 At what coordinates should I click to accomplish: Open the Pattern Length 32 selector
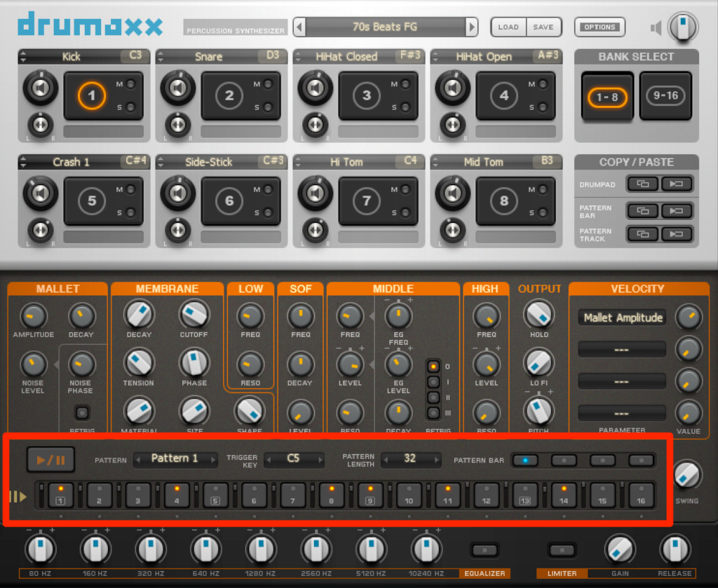(x=411, y=458)
